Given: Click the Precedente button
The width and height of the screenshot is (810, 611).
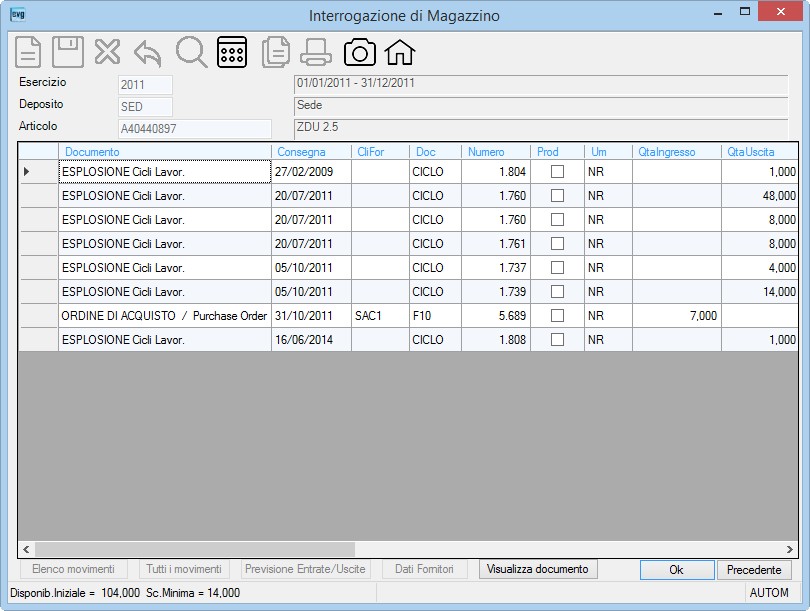Looking at the screenshot, I should 754,570.
